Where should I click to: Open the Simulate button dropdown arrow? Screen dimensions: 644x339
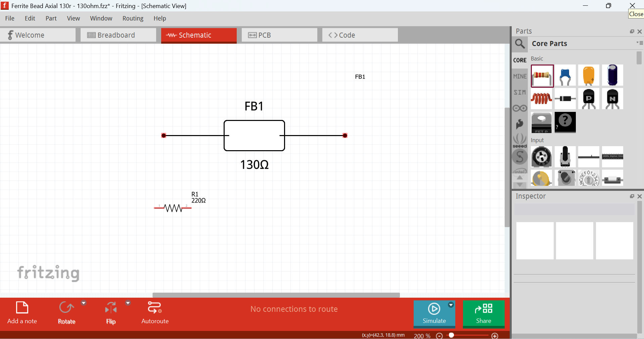point(451,305)
